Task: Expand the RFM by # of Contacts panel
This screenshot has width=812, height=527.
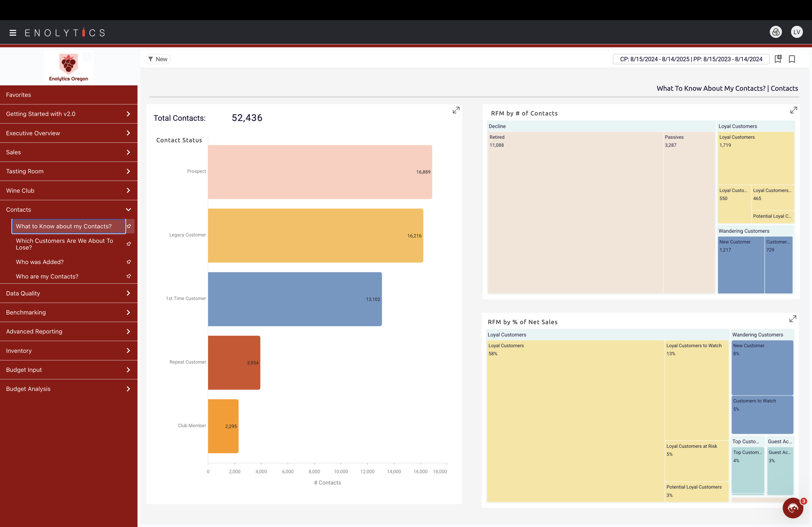Action: 793,110
